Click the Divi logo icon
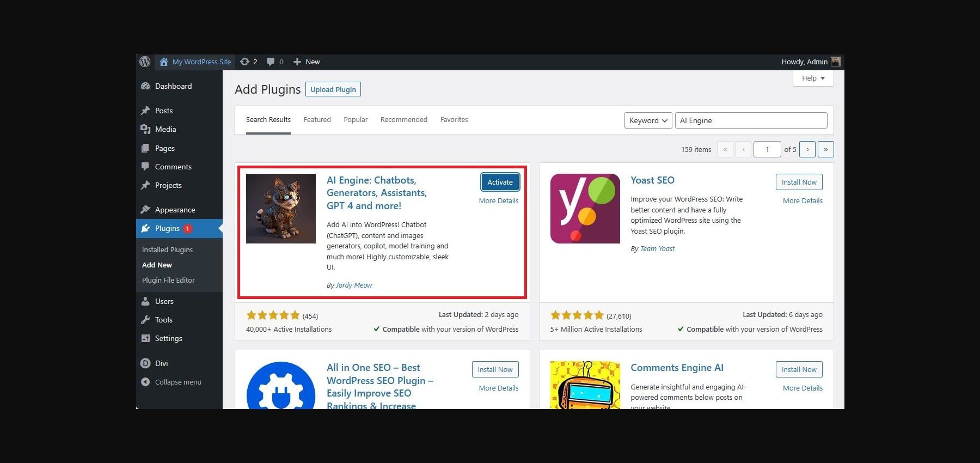The width and height of the screenshot is (980, 463). coord(145,363)
